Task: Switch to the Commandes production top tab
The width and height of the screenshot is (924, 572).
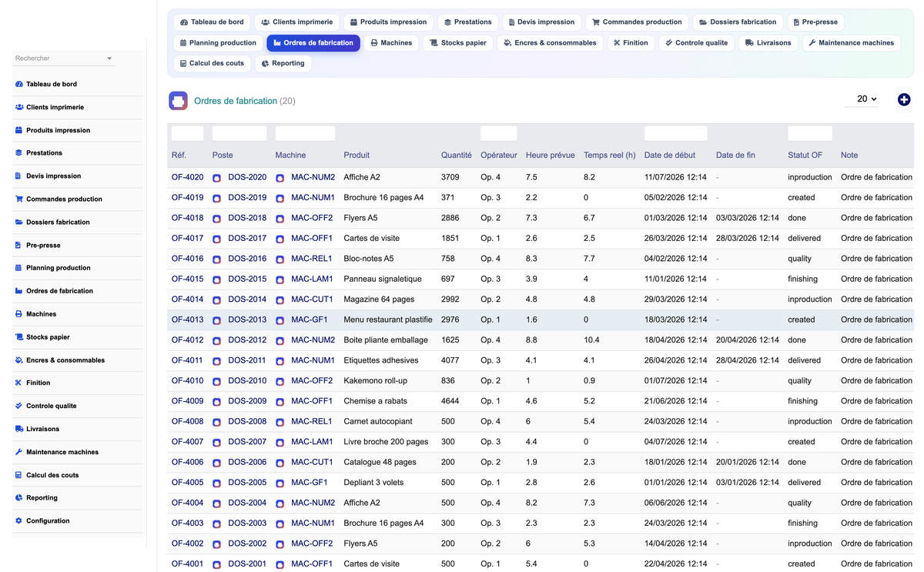Action: coord(637,22)
